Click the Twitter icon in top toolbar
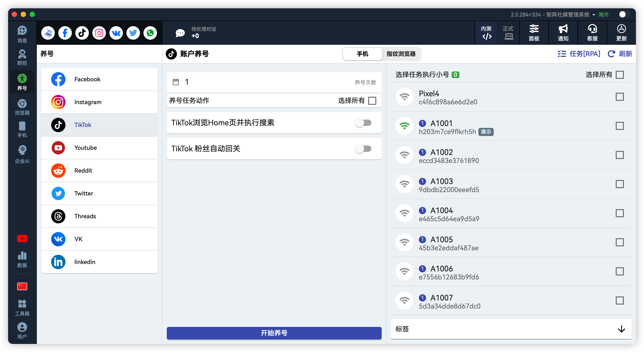 pos(133,33)
